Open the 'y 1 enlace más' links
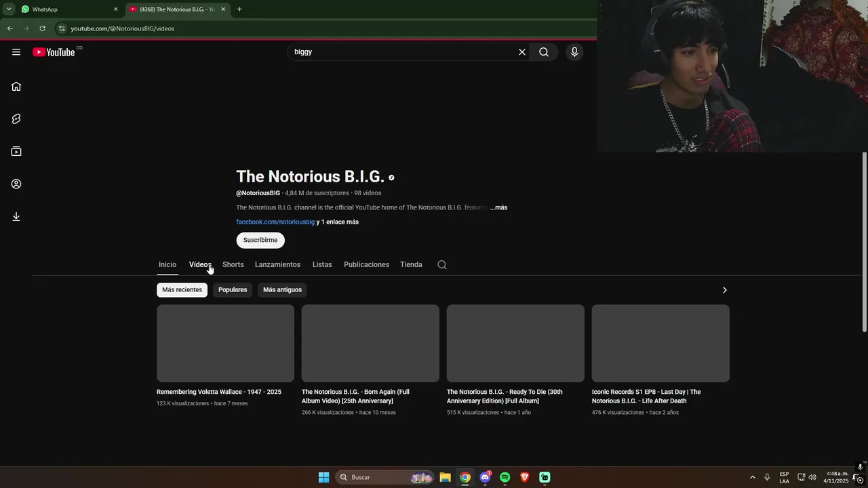The width and height of the screenshot is (868, 488). (x=338, y=222)
